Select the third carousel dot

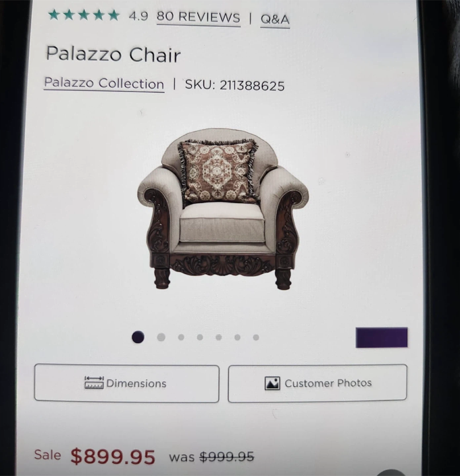click(181, 337)
